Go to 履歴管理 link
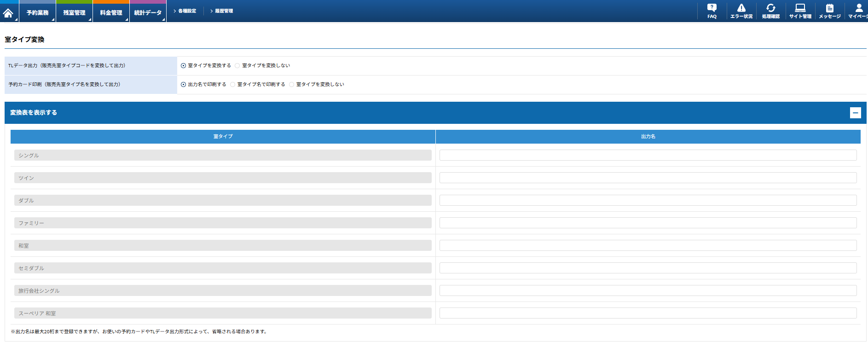This screenshot has height=348, width=868. point(224,11)
